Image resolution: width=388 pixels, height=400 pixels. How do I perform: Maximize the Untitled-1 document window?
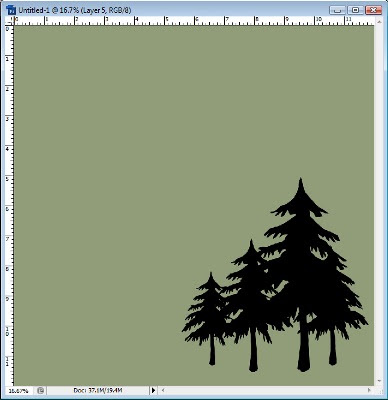pos(356,10)
